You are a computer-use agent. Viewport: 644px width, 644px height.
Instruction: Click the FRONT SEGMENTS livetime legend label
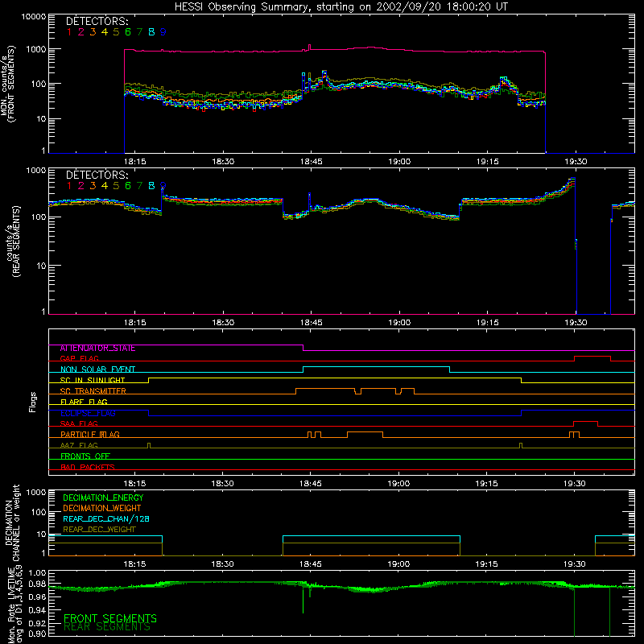[x=110, y=618]
